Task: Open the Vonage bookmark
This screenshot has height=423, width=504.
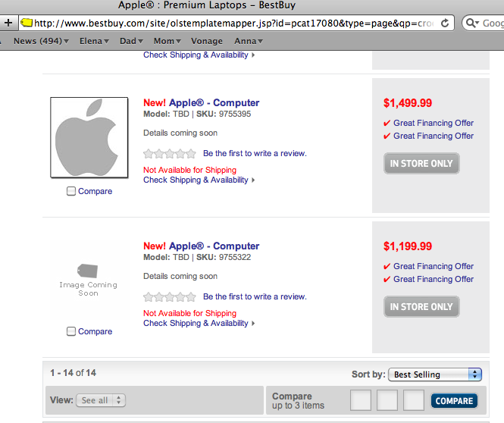Action: pos(207,41)
